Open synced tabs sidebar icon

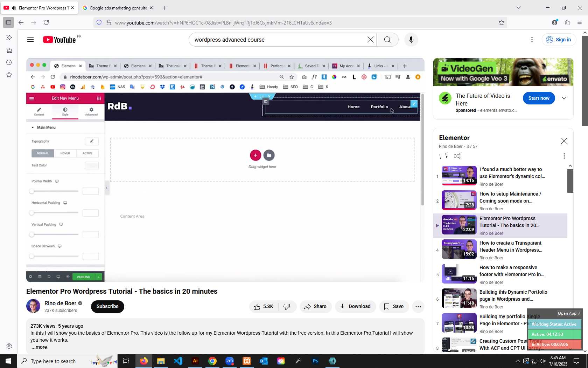pyautogui.click(x=9, y=50)
